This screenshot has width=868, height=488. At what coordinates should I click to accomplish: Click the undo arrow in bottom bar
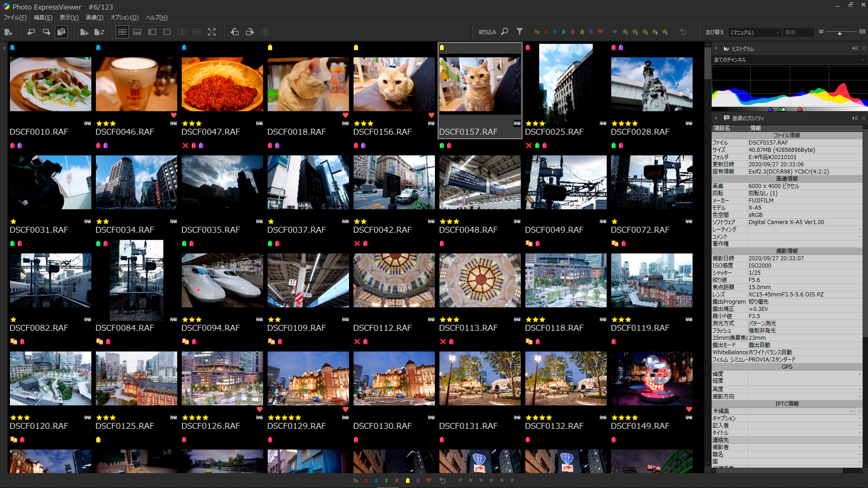click(443, 480)
